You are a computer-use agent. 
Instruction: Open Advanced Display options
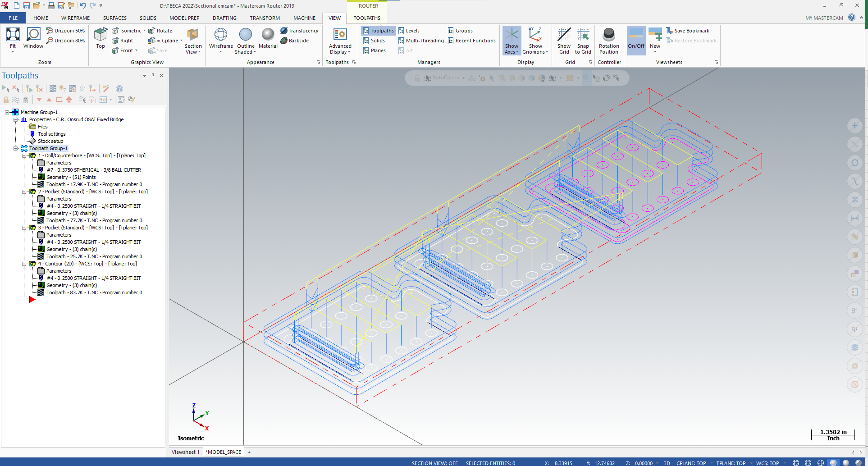tap(340, 41)
